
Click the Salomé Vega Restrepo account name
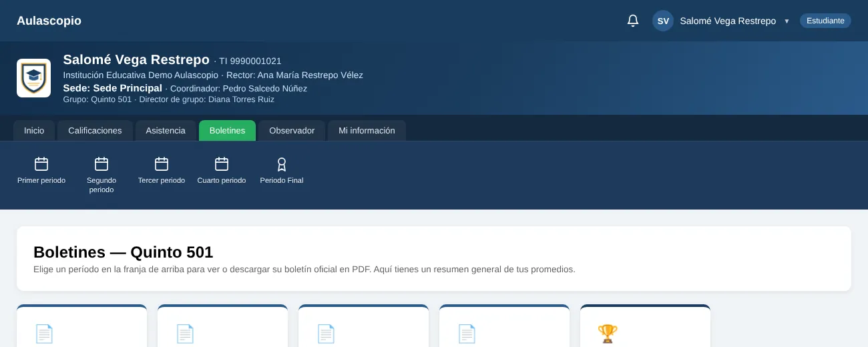coord(728,21)
